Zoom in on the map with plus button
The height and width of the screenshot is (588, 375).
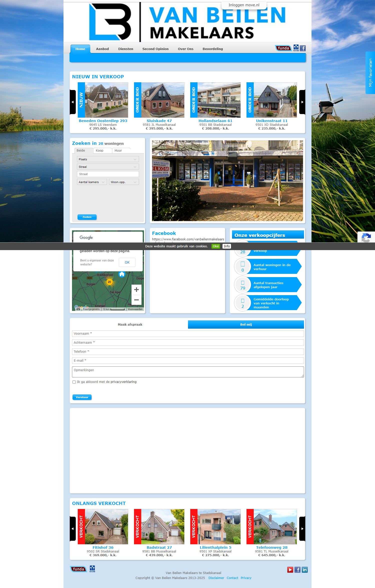tap(136, 290)
